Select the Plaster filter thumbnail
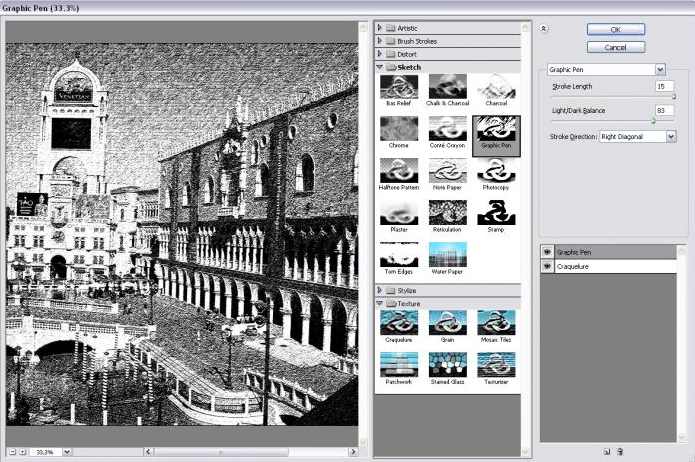The width and height of the screenshot is (695, 462). [x=398, y=213]
